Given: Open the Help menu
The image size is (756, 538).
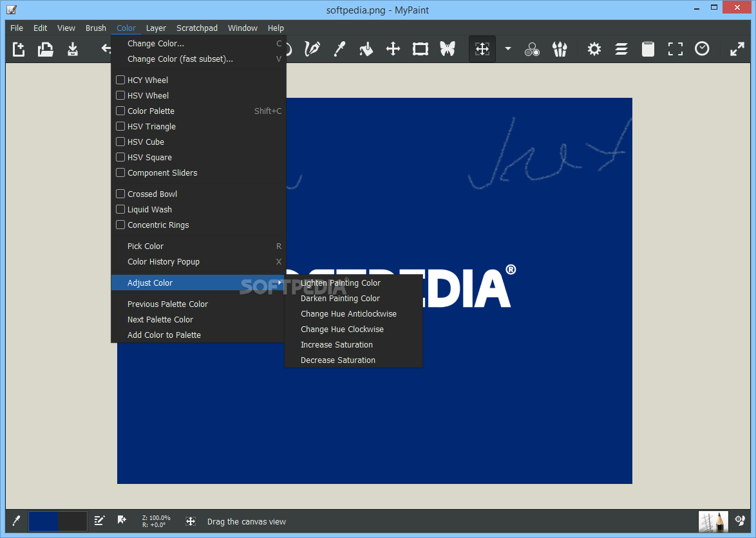Looking at the screenshot, I should 276,28.
